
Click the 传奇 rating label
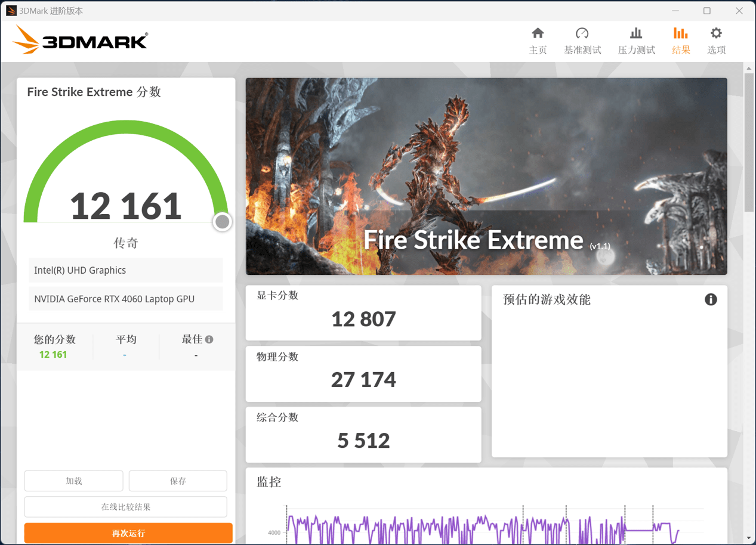[x=126, y=243]
